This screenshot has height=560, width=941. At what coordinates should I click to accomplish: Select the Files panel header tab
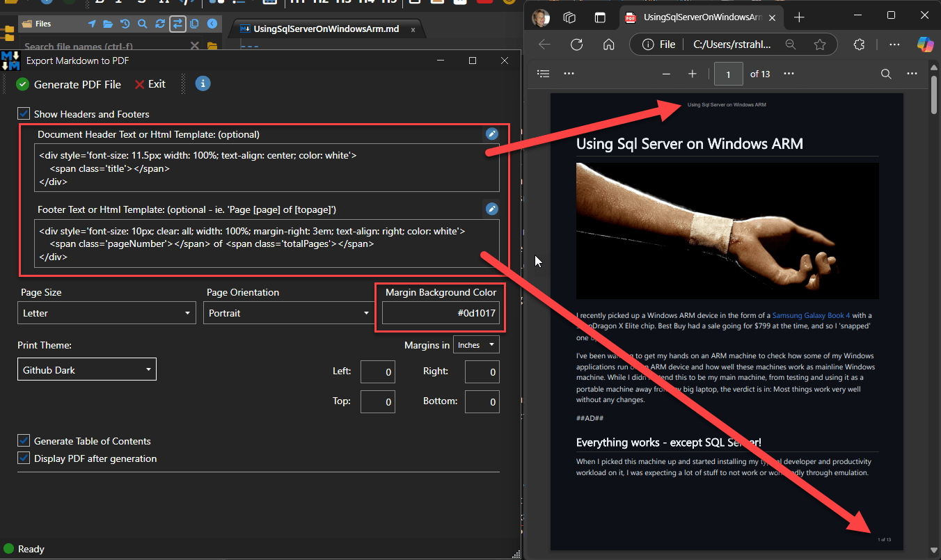(43, 24)
